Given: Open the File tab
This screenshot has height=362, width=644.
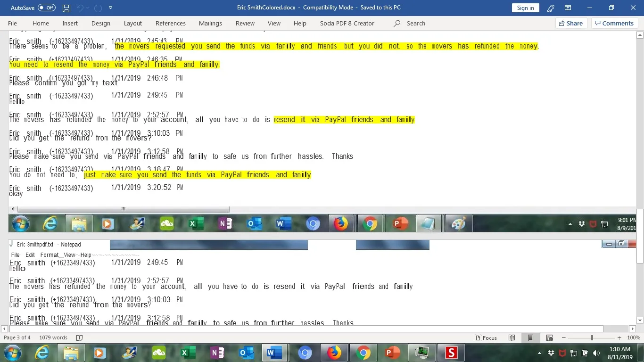Looking at the screenshot, I should pos(12,23).
